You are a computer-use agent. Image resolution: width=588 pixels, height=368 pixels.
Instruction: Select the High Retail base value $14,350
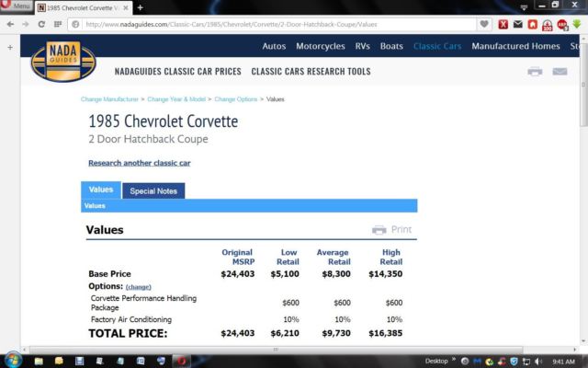[x=385, y=274]
